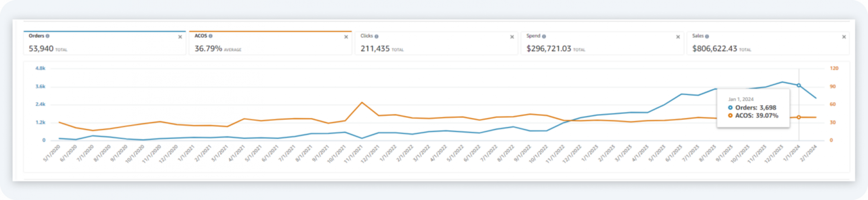Click the blue Orders data point for Jan 2024
The image size is (868, 200).
tap(799, 85)
